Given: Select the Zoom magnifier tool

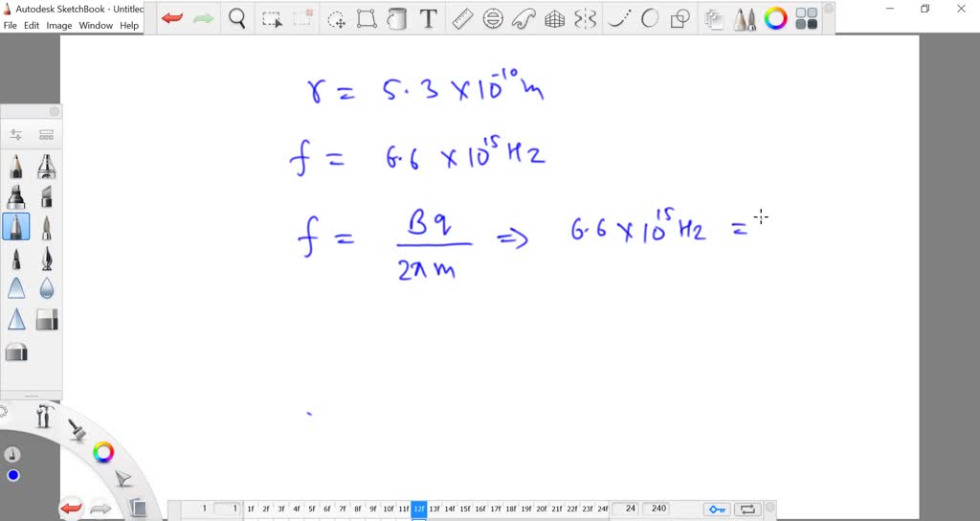Looking at the screenshot, I should pos(237,19).
